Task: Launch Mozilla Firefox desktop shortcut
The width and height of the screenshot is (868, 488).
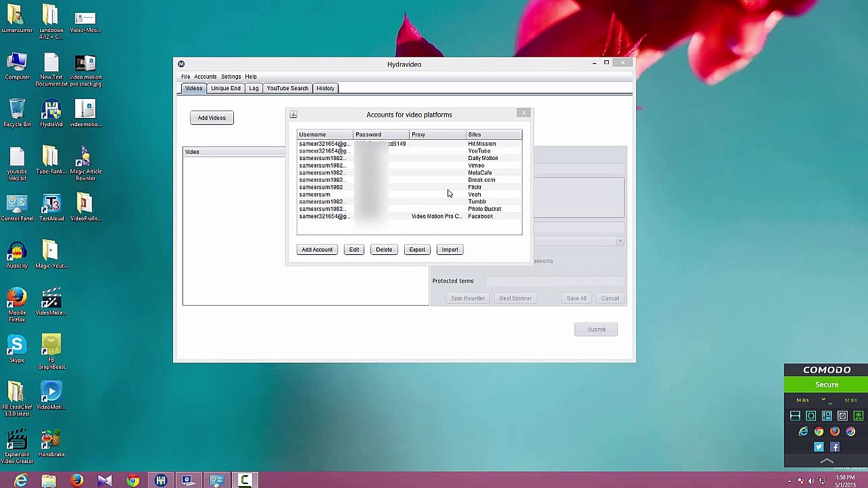Action: coord(17,305)
